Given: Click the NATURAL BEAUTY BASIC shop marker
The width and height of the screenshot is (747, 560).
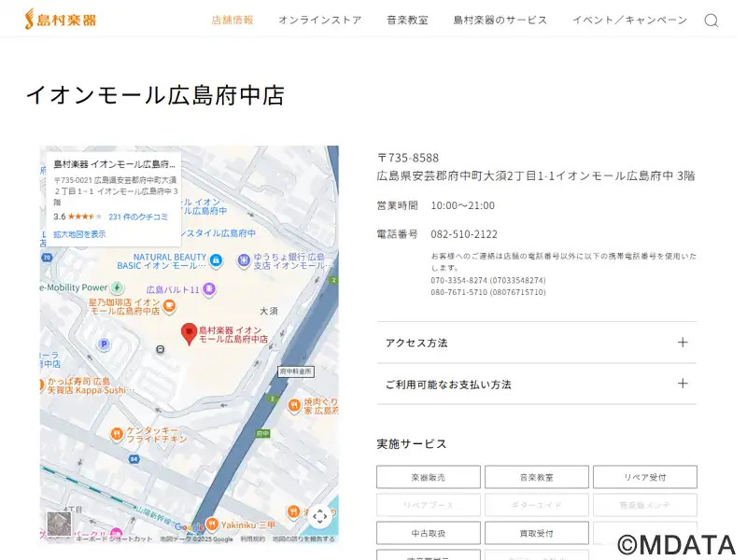Looking at the screenshot, I should (x=216, y=259).
